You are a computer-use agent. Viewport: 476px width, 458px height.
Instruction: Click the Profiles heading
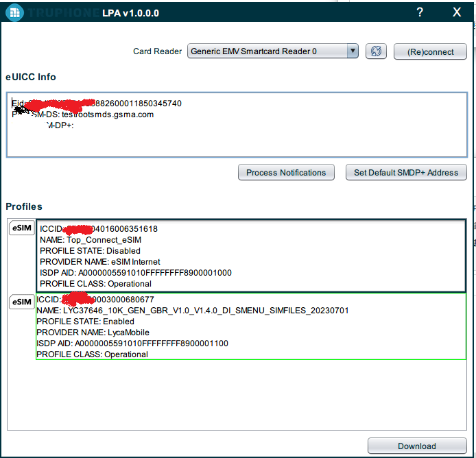click(x=24, y=206)
